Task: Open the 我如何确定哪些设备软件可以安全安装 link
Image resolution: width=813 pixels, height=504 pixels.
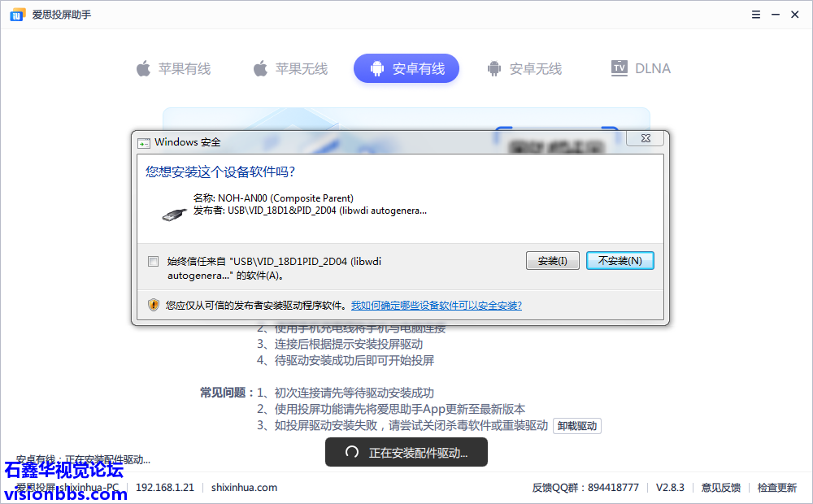Action: pos(437,306)
